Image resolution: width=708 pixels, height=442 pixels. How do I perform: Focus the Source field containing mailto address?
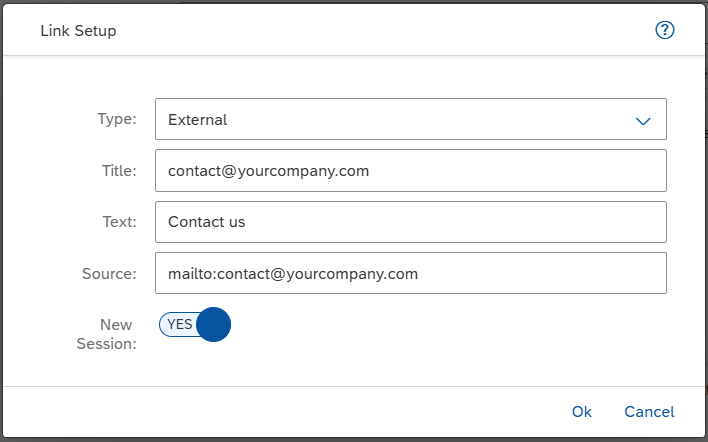411,273
